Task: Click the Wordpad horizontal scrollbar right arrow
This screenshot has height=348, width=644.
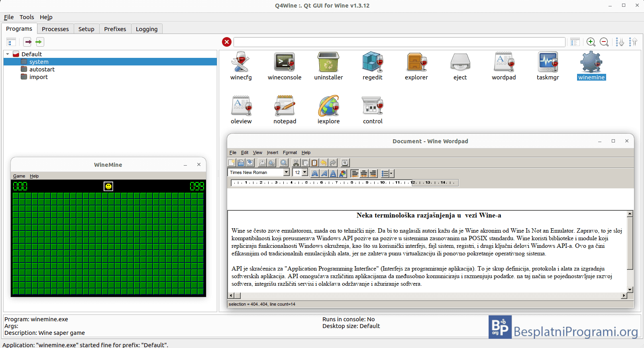Action: click(624, 296)
